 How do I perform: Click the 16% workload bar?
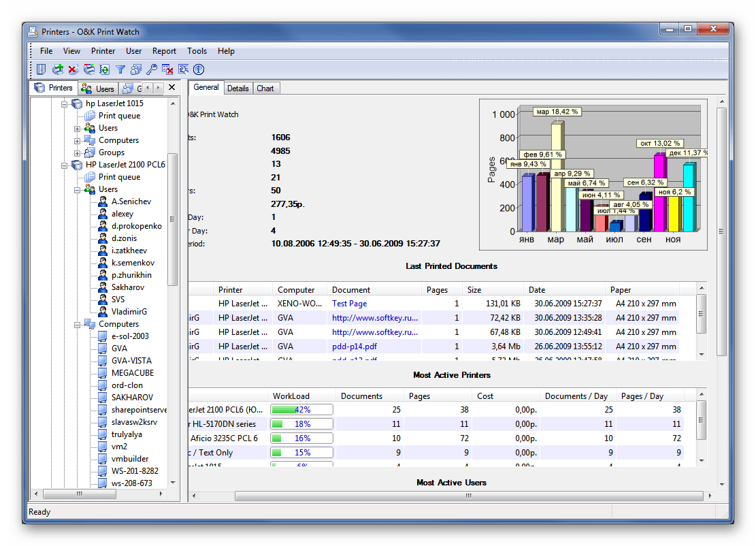(x=302, y=438)
